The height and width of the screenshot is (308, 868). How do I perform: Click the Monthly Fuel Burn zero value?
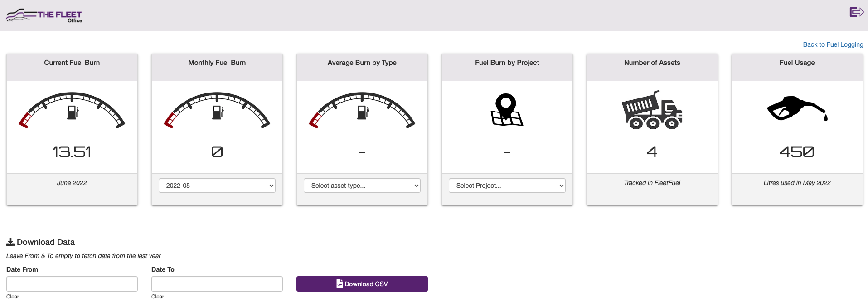pyautogui.click(x=217, y=152)
